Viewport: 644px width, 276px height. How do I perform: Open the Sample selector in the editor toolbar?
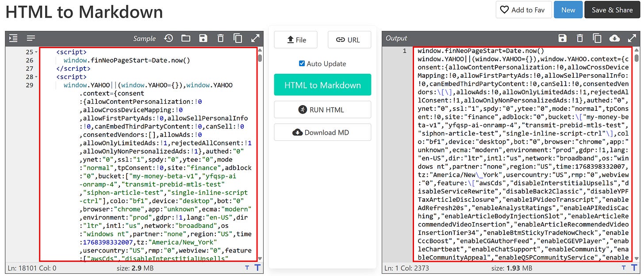click(x=144, y=38)
